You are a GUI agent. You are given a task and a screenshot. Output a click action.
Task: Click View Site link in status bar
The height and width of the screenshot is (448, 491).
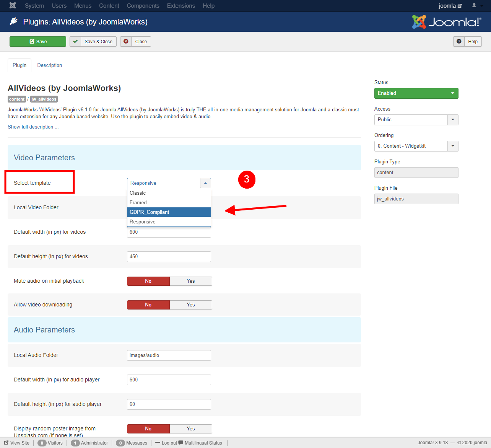(17, 443)
